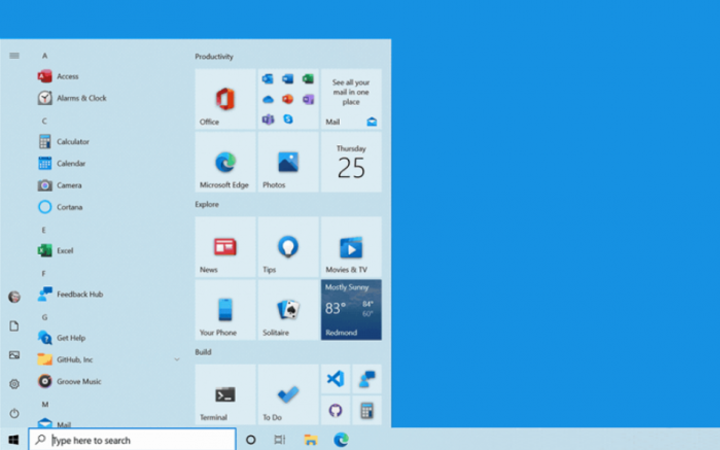Click the letter C group header
Viewport: 720px width, 450px height.
(45, 121)
